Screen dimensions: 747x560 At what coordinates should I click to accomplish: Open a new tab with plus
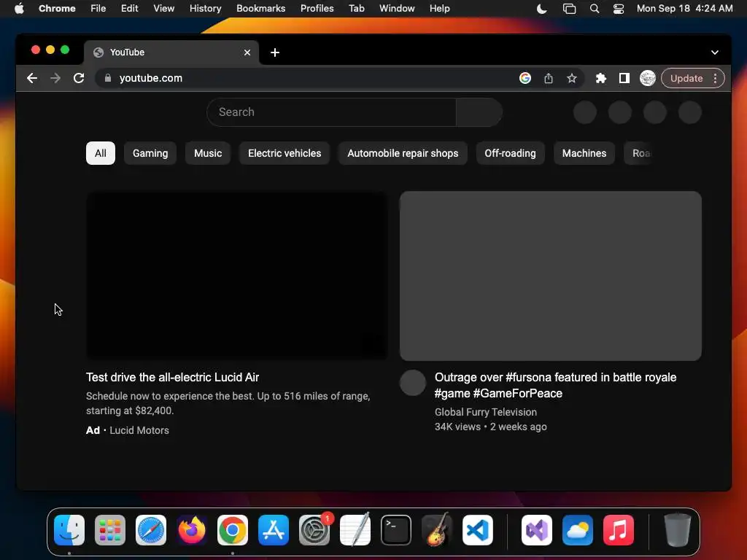point(275,52)
